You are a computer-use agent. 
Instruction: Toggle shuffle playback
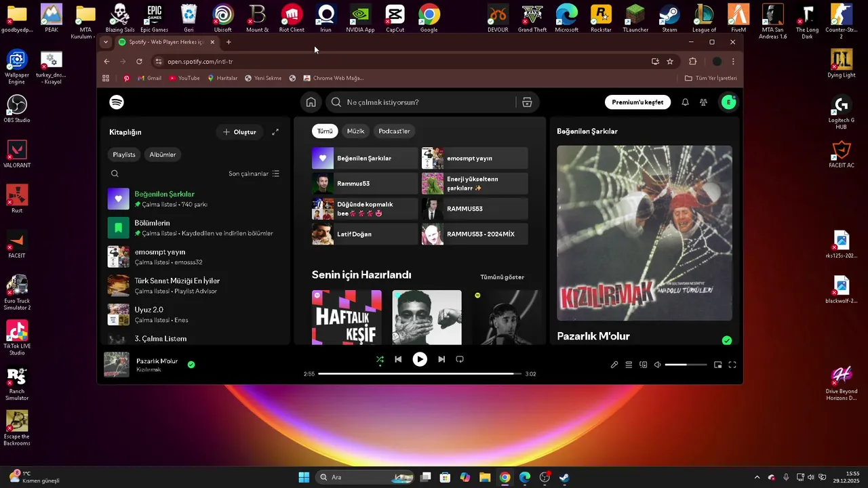[380, 359]
